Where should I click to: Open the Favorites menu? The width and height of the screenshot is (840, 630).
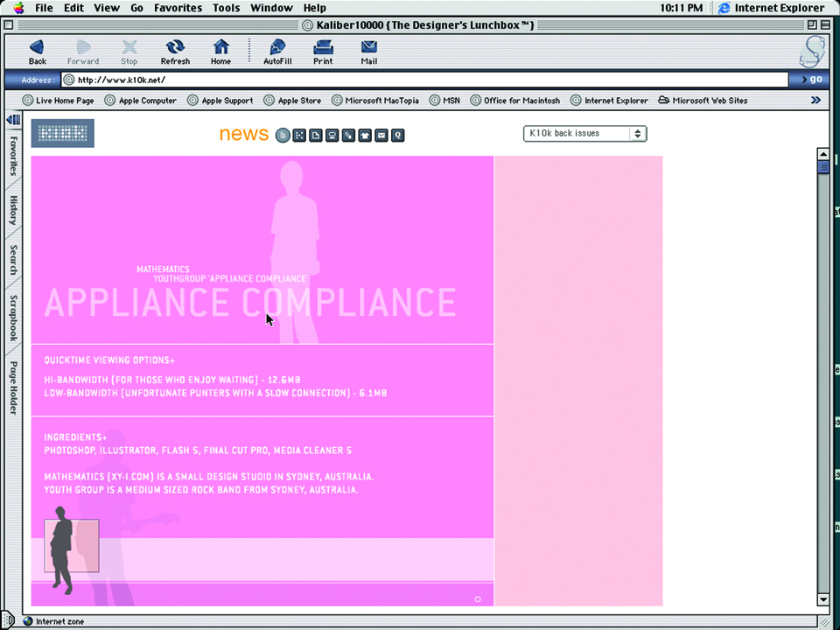click(x=178, y=8)
